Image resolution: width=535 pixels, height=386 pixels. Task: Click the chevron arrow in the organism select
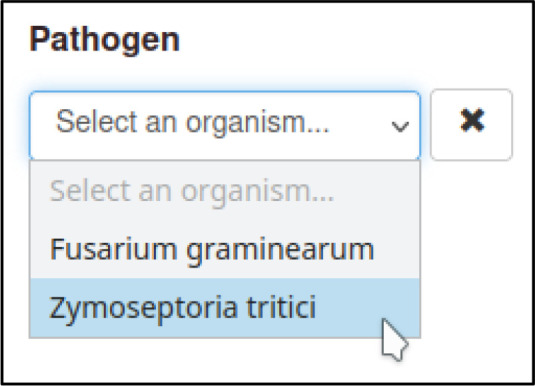400,127
